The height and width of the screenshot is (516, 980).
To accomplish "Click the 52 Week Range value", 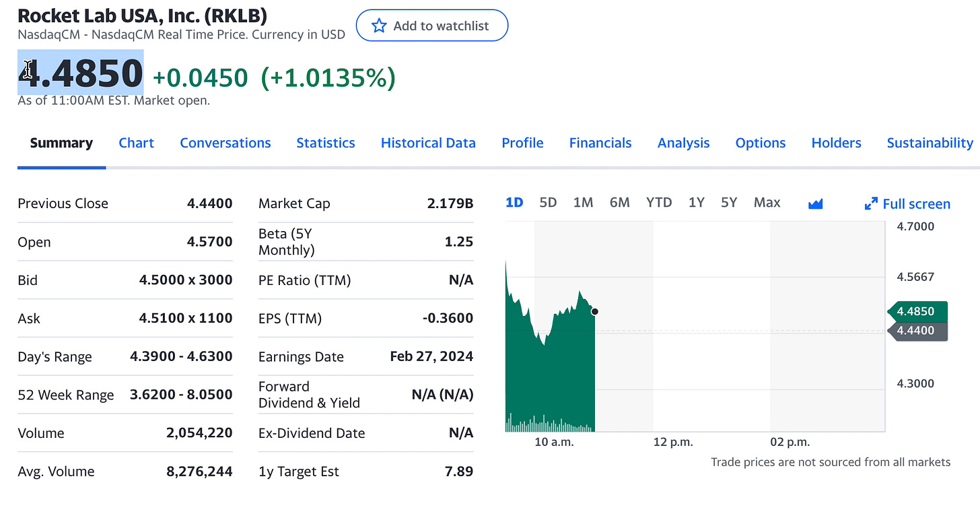I will tap(181, 394).
